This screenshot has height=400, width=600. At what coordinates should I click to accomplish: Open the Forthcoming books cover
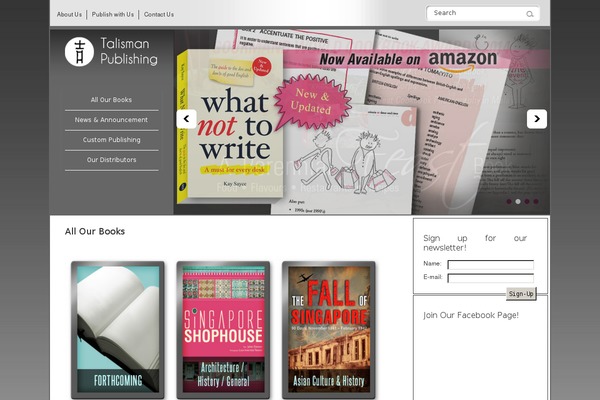pos(118,330)
